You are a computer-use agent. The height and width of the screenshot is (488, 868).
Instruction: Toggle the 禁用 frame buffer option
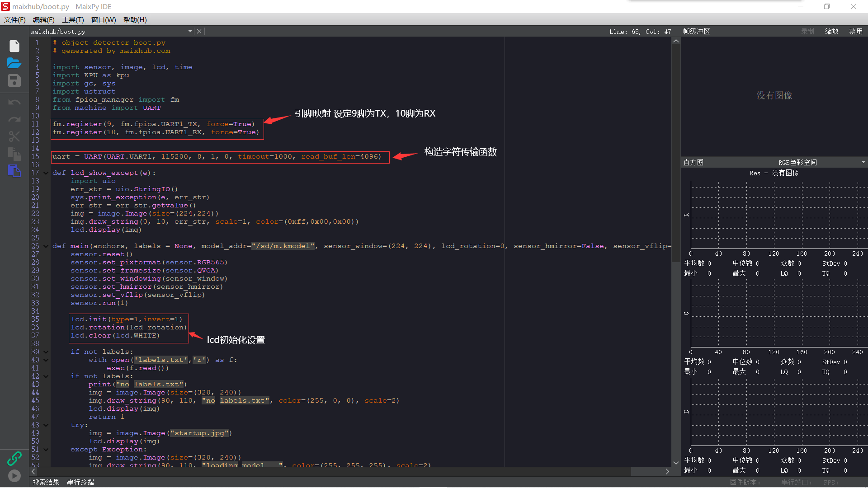[x=855, y=31]
